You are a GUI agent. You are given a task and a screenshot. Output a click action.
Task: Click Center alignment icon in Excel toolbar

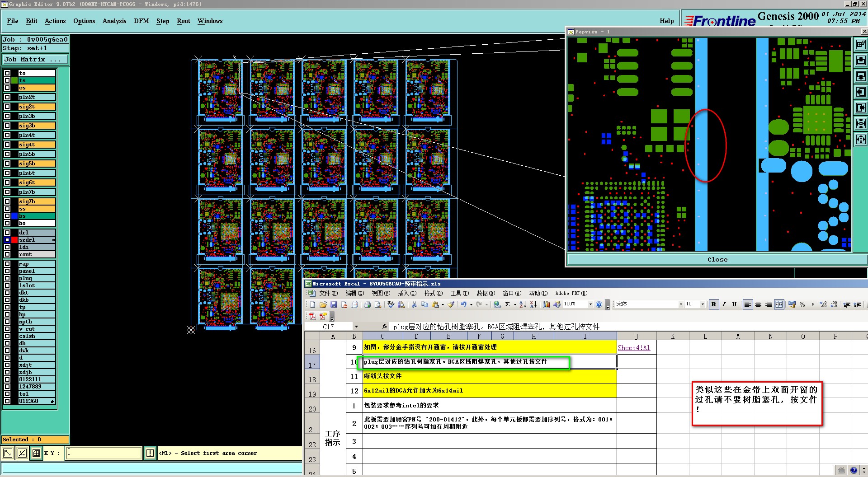point(758,304)
